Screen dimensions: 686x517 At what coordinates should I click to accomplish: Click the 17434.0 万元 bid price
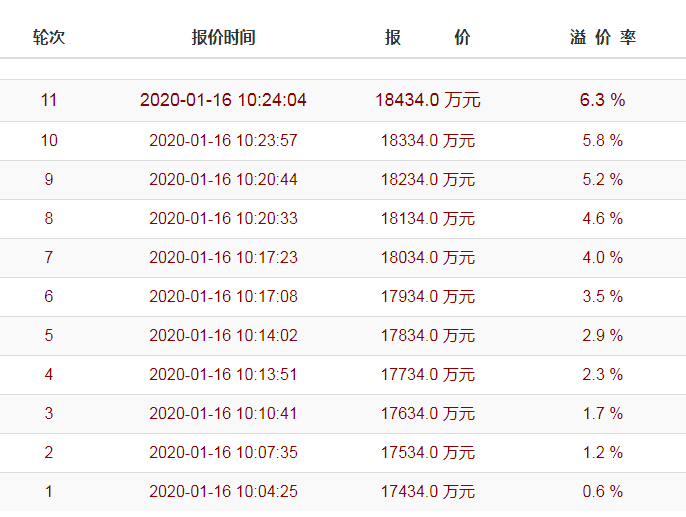(428, 492)
